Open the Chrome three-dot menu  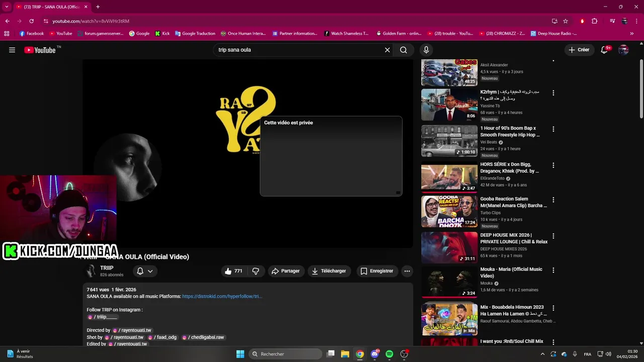[x=637, y=21]
